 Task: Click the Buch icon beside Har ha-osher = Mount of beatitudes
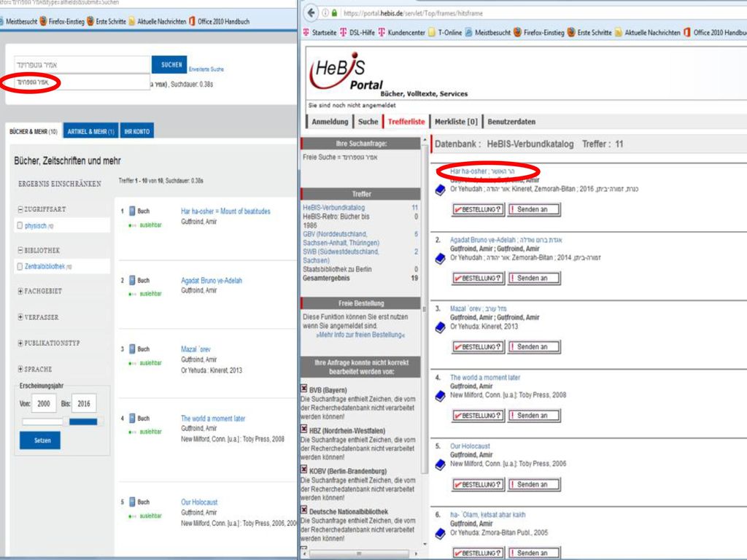[x=133, y=211]
